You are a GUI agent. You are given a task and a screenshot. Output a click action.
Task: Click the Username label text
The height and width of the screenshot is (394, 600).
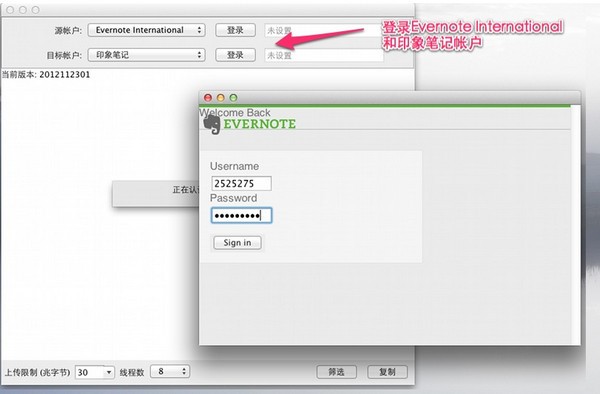(x=234, y=166)
